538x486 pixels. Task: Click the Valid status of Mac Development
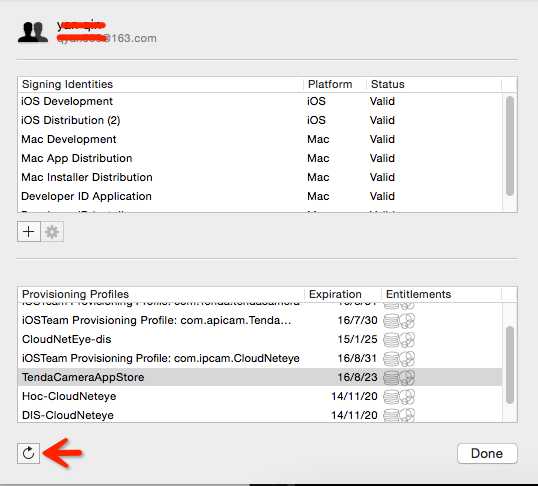382,139
